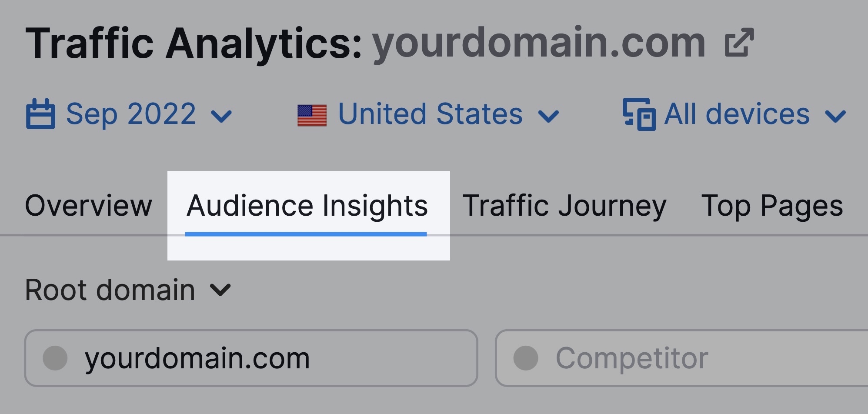
Task: Click the United States flag icon
Action: [312, 115]
